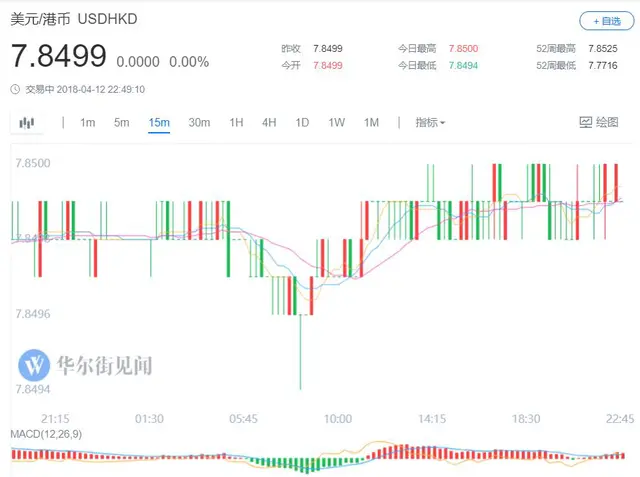Click the 0.00% change value
This screenshot has height=477, width=640.
tap(189, 62)
